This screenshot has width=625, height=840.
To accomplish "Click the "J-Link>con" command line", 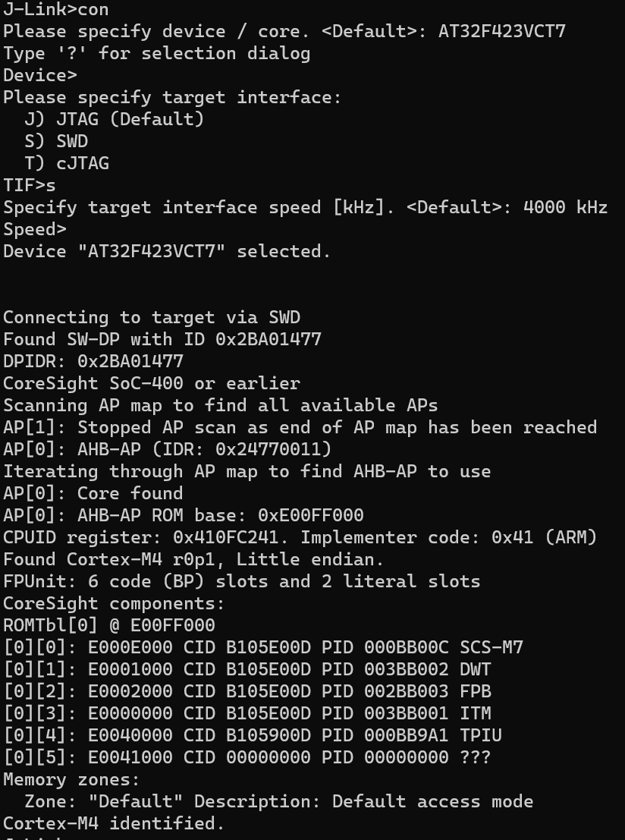I will (56, 10).
